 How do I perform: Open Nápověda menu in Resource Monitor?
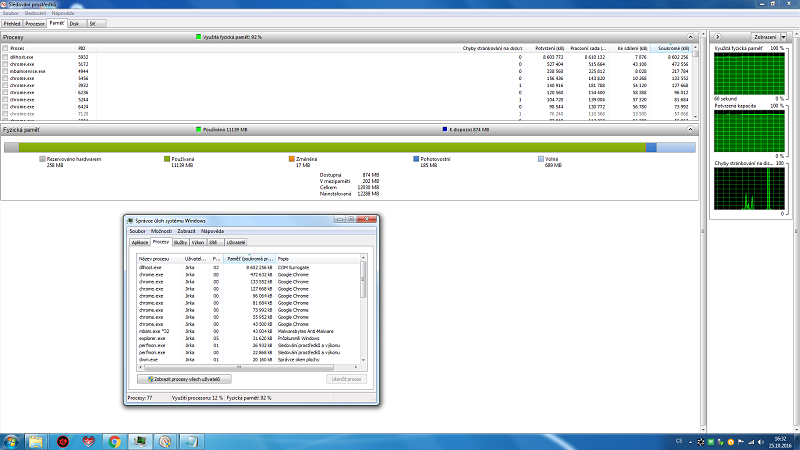coord(63,13)
